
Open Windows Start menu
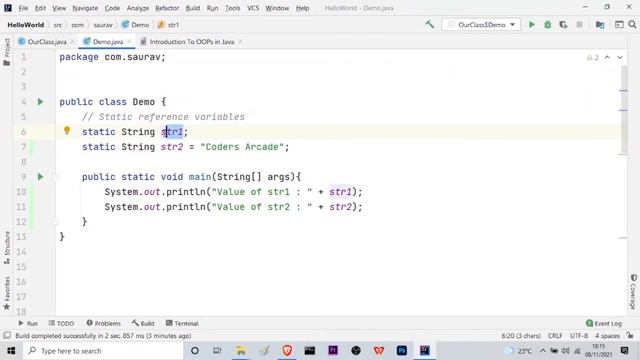(x=11, y=351)
